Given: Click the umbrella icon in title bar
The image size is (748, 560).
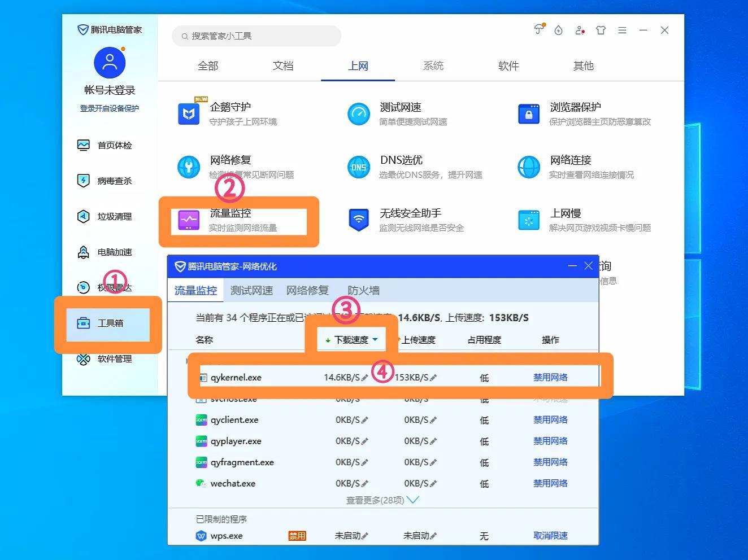Looking at the screenshot, I should pos(539,29).
